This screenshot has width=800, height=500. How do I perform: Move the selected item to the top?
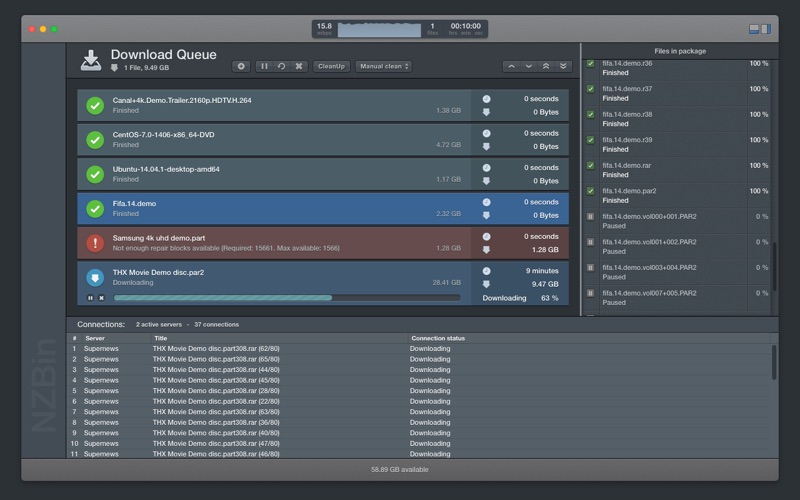[546, 66]
